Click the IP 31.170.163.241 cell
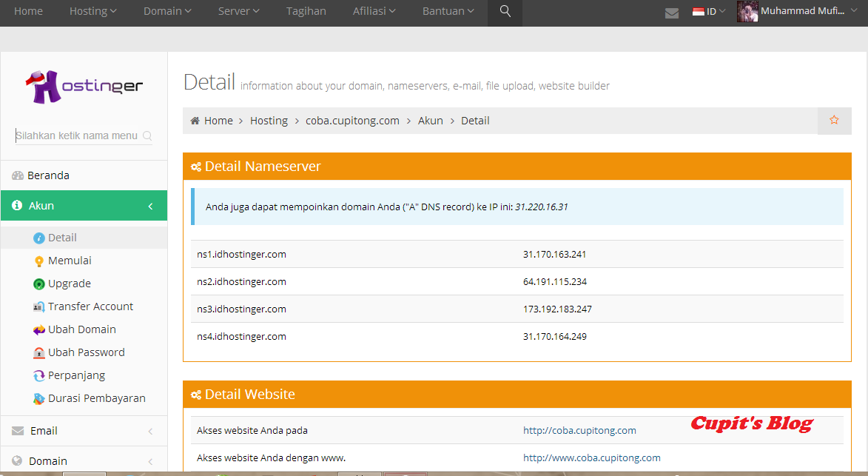Image resolution: width=868 pixels, height=476 pixels. click(555, 255)
